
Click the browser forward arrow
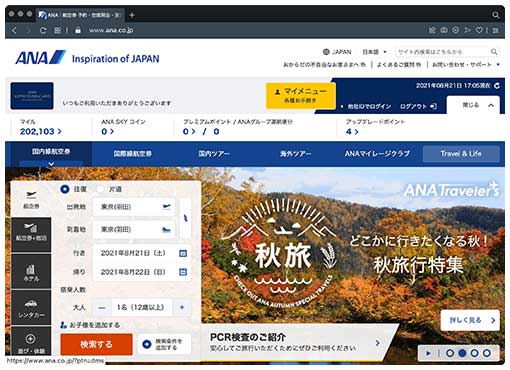[28, 30]
